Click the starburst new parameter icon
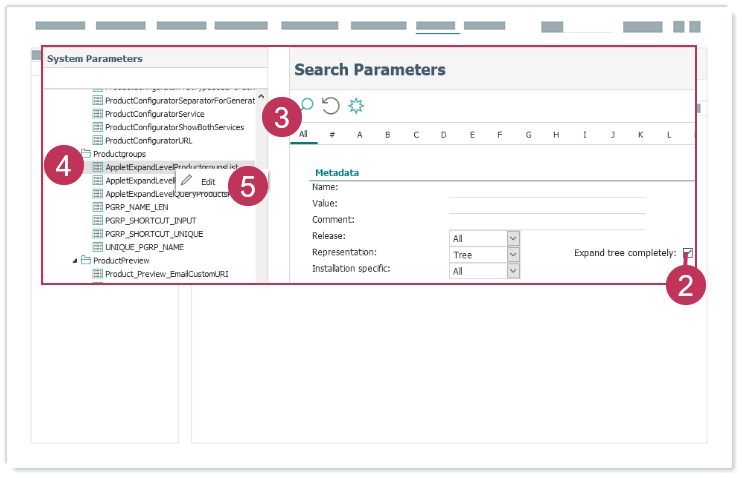742x478 pixels. (355, 105)
